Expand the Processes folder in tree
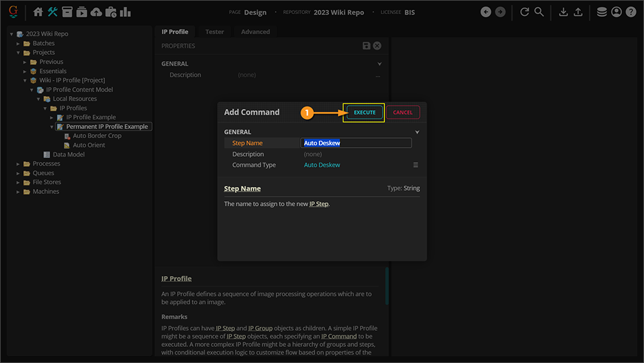The width and height of the screenshot is (644, 363). coord(19,164)
